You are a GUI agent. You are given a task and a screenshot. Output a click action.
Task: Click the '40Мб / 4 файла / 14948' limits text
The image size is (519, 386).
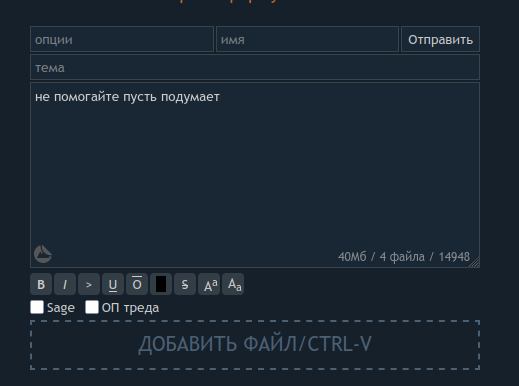click(404, 257)
